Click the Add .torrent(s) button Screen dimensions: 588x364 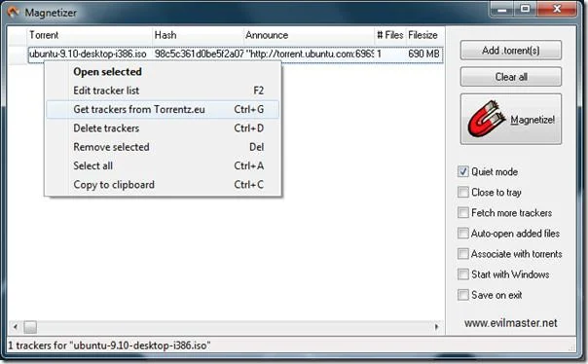tap(511, 51)
